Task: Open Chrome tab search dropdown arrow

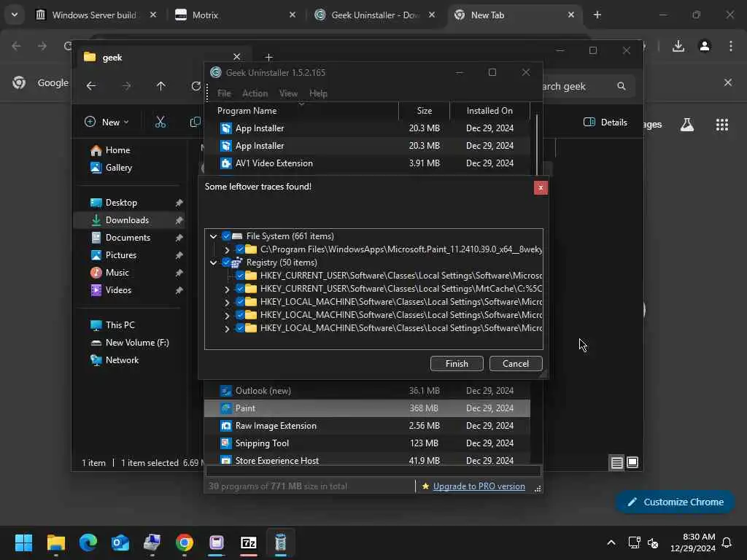Action: [15, 15]
